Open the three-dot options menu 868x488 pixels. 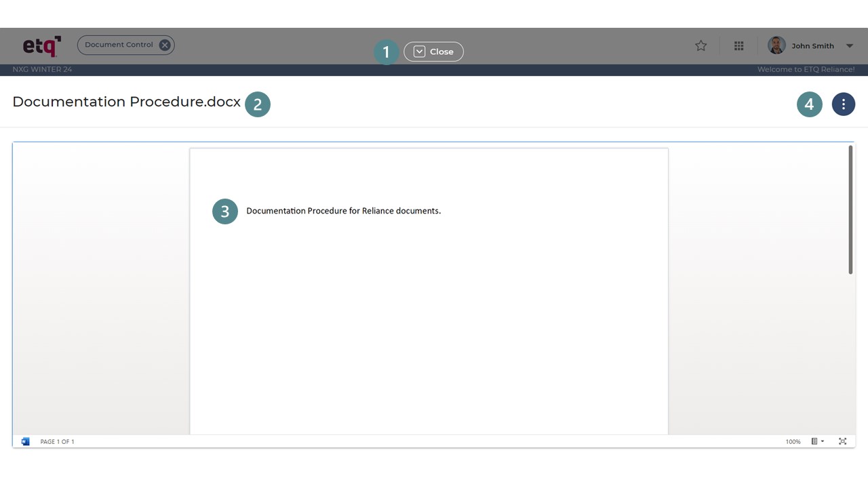pyautogui.click(x=844, y=104)
